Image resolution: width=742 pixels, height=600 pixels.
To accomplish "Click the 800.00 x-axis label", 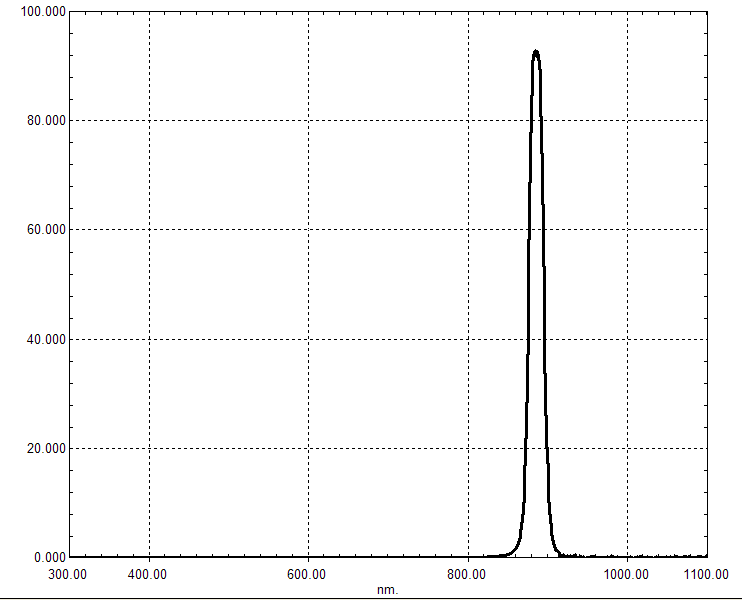I will [466, 574].
